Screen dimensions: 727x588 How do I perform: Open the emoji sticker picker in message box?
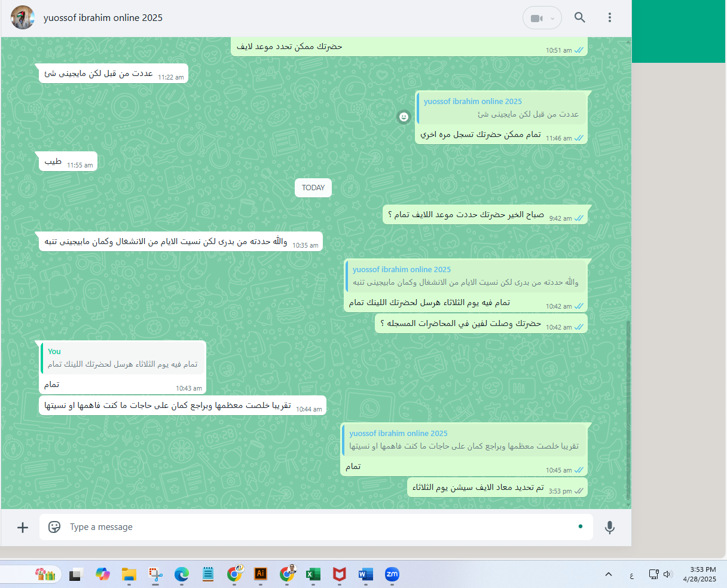54,527
